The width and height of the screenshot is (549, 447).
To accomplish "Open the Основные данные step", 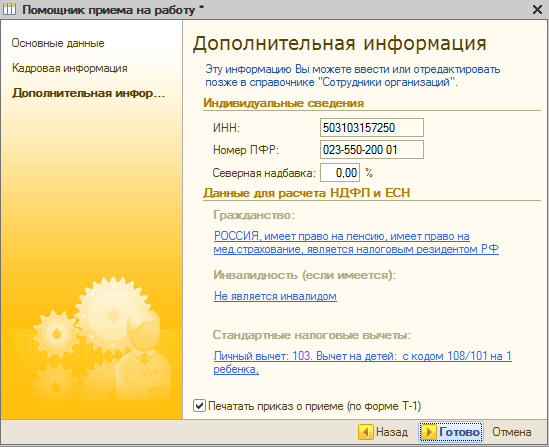I will coord(58,43).
